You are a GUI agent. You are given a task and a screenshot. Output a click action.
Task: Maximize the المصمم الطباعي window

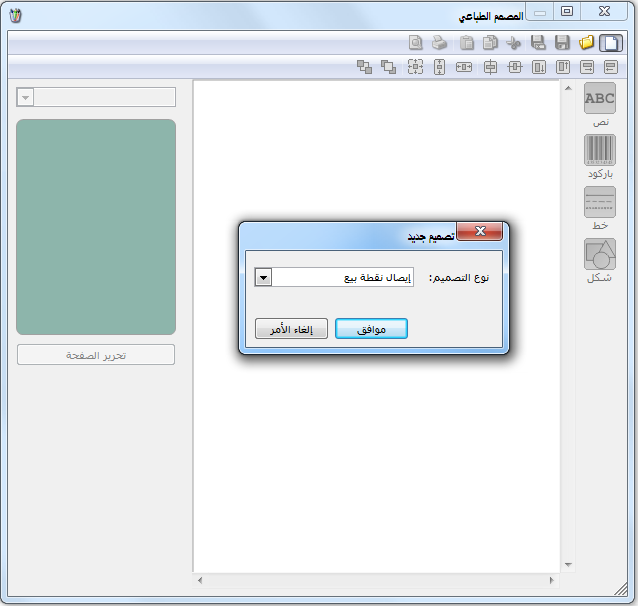click(567, 11)
